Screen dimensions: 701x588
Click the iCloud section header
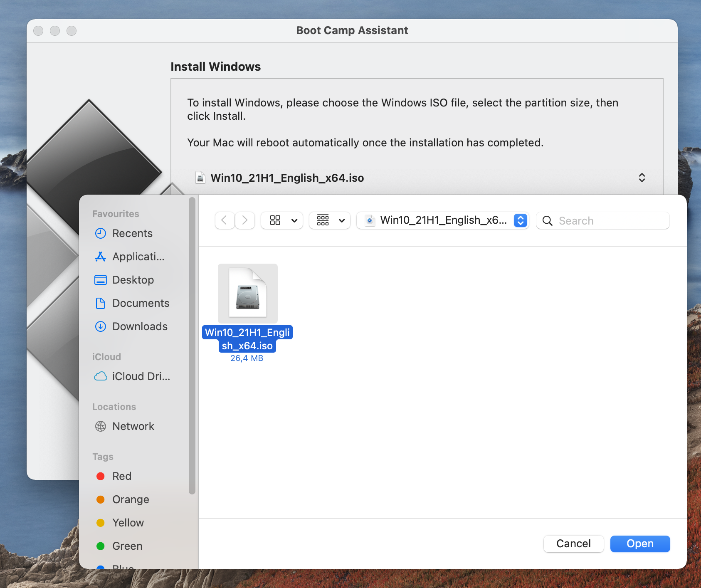pos(106,357)
